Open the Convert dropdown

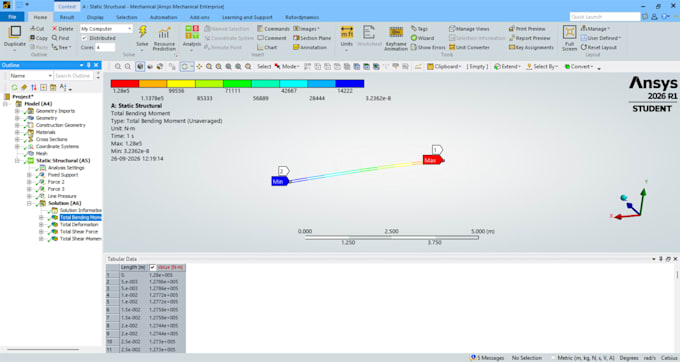pos(579,67)
